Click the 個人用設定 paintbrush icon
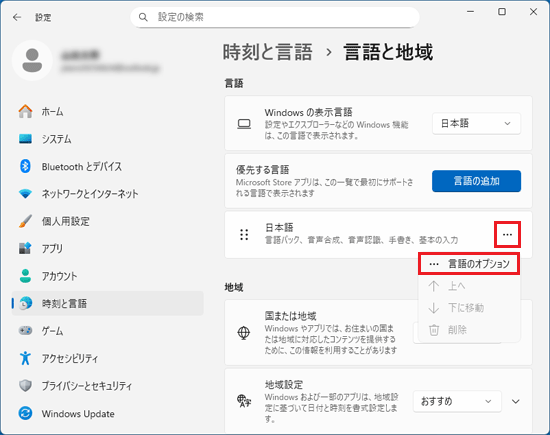550x435 pixels. coord(25,221)
